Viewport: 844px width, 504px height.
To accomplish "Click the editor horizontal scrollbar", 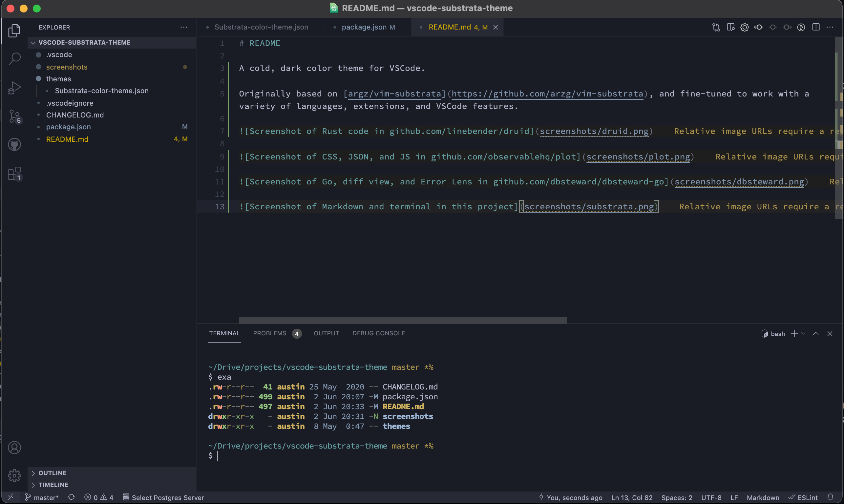I will point(402,320).
